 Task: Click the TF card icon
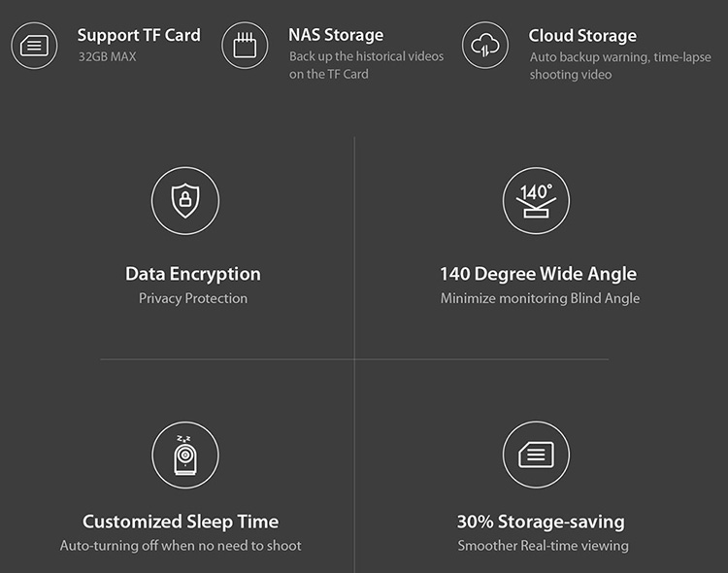coord(33,46)
